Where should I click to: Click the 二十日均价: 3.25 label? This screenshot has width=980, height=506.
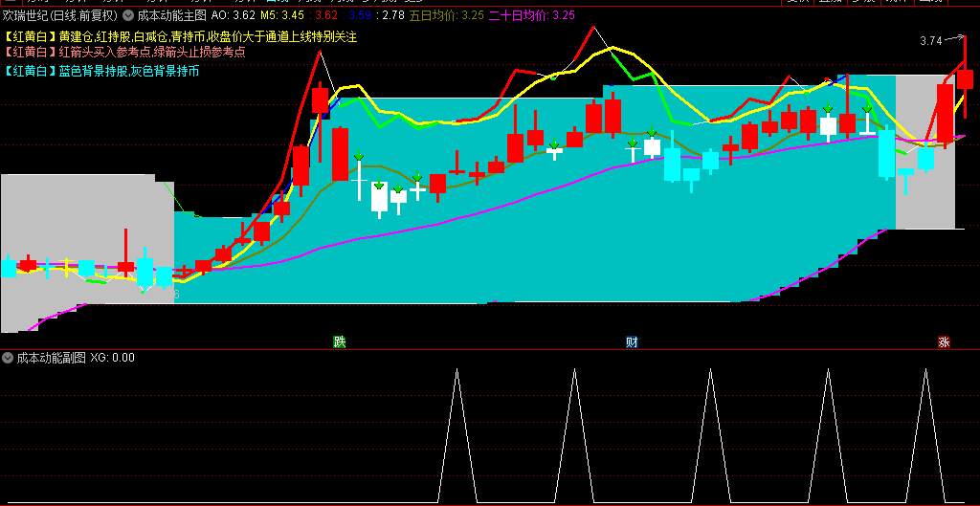click(532, 15)
